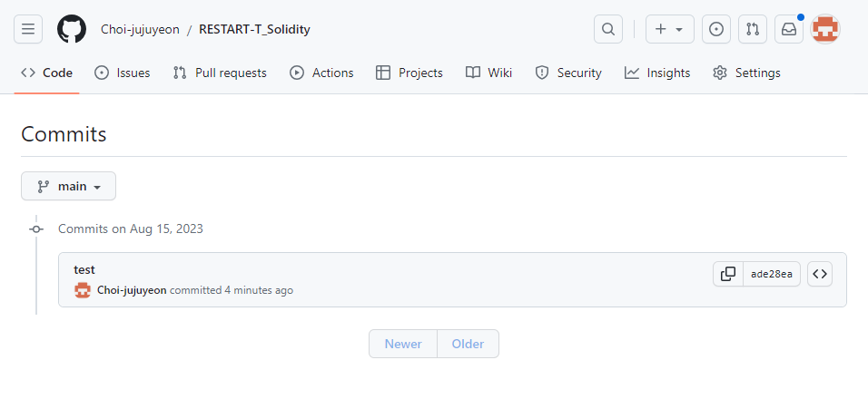The height and width of the screenshot is (399, 868).
Task: Switch to the Actions tab
Action: (x=321, y=73)
